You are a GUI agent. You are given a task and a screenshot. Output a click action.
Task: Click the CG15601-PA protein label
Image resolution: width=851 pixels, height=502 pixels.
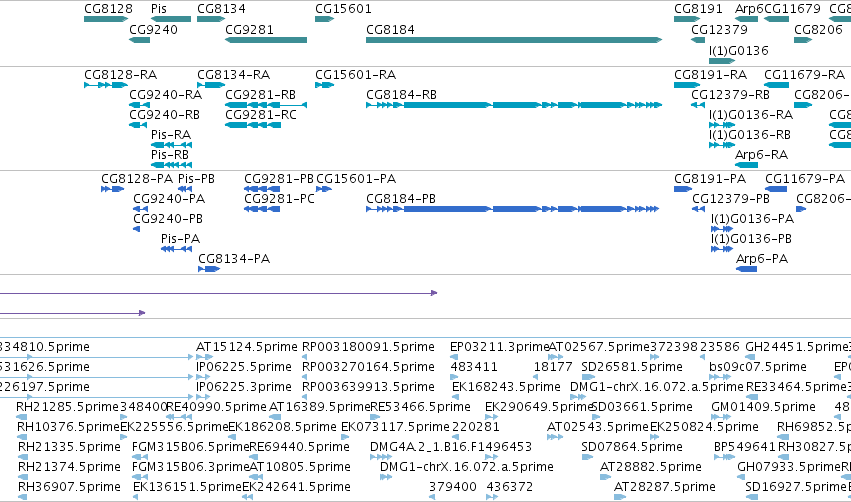(356, 179)
